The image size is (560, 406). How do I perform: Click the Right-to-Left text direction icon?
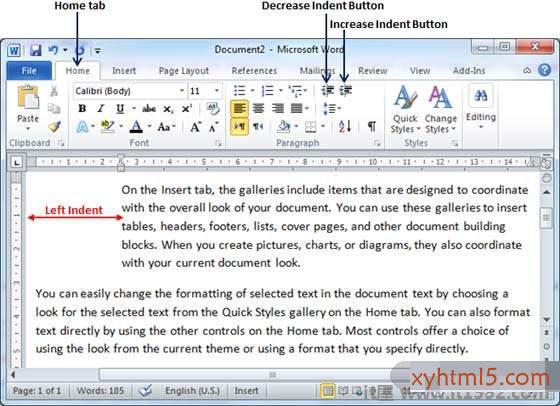click(x=258, y=126)
